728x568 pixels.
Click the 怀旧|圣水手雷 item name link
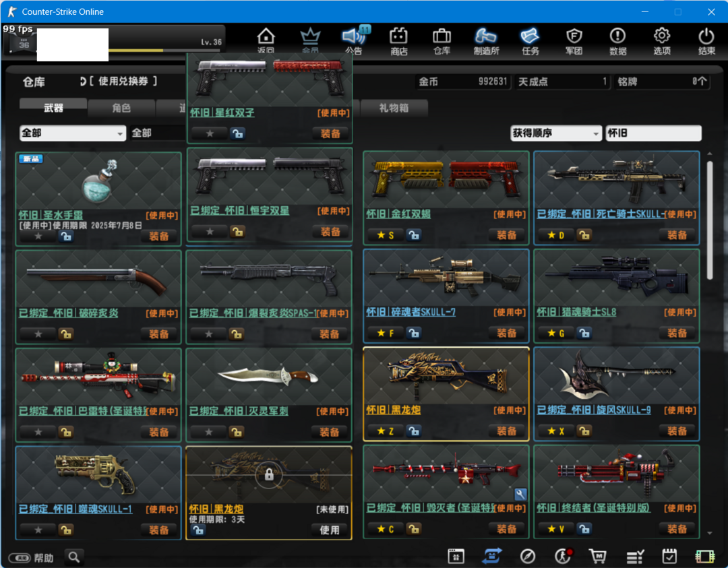tap(51, 215)
